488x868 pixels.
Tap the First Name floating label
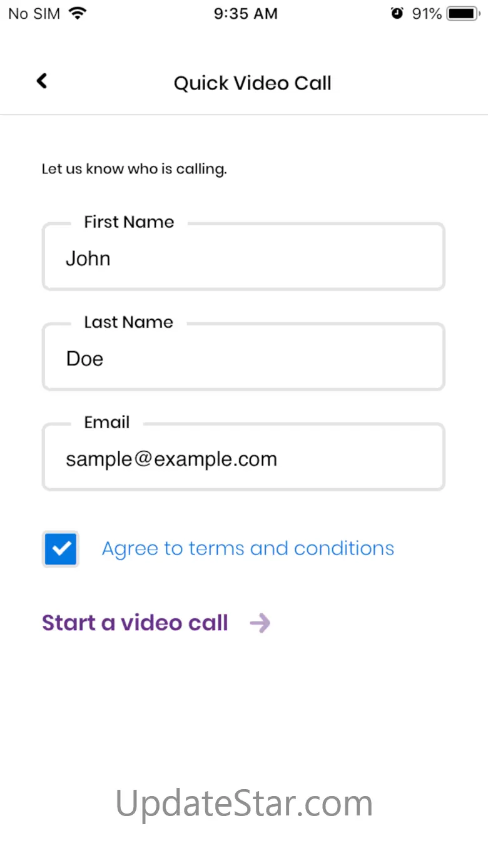click(x=129, y=222)
